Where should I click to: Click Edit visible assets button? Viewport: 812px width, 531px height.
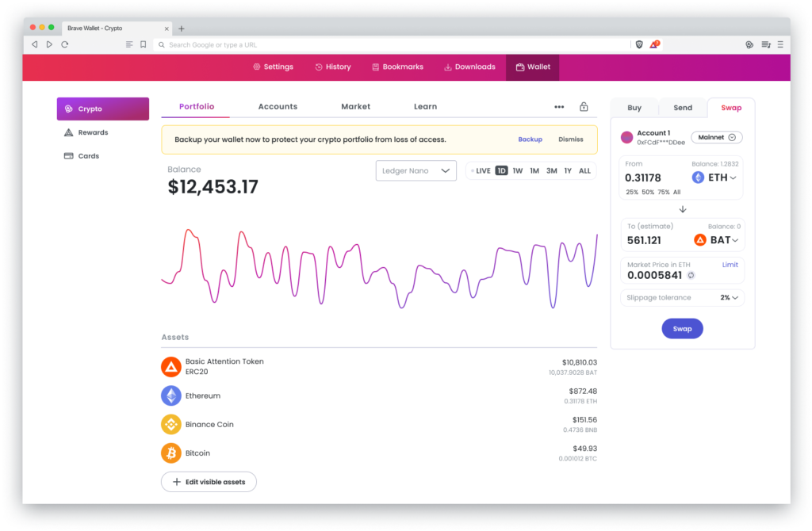(209, 482)
